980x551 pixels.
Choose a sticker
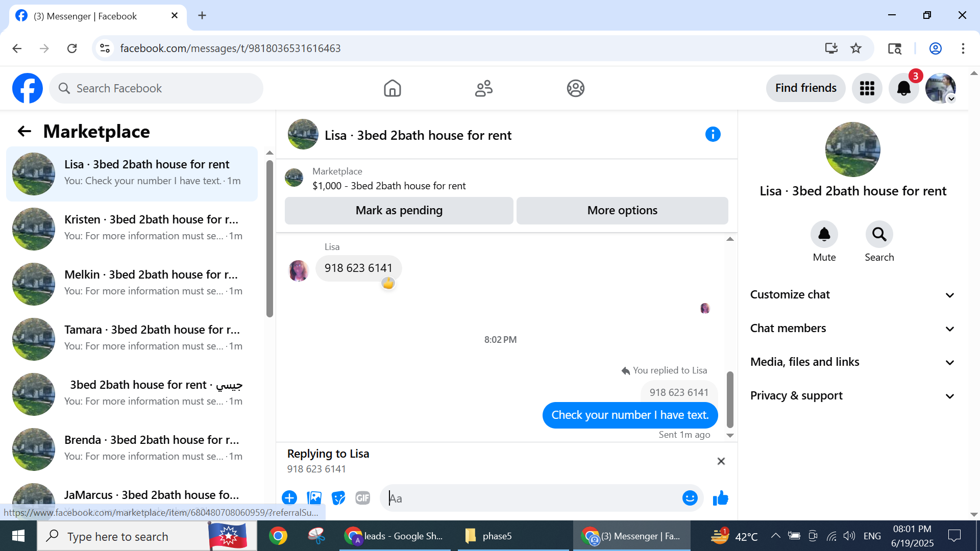(x=338, y=498)
